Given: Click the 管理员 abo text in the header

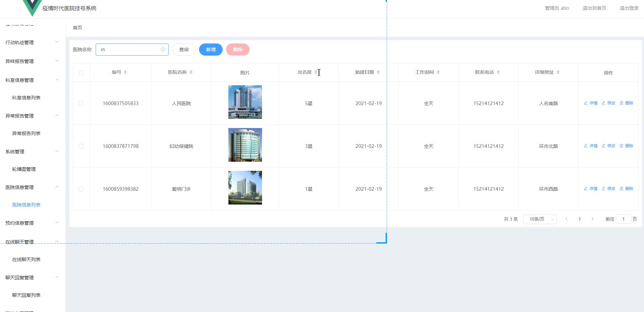Looking at the screenshot, I should pyautogui.click(x=557, y=8).
